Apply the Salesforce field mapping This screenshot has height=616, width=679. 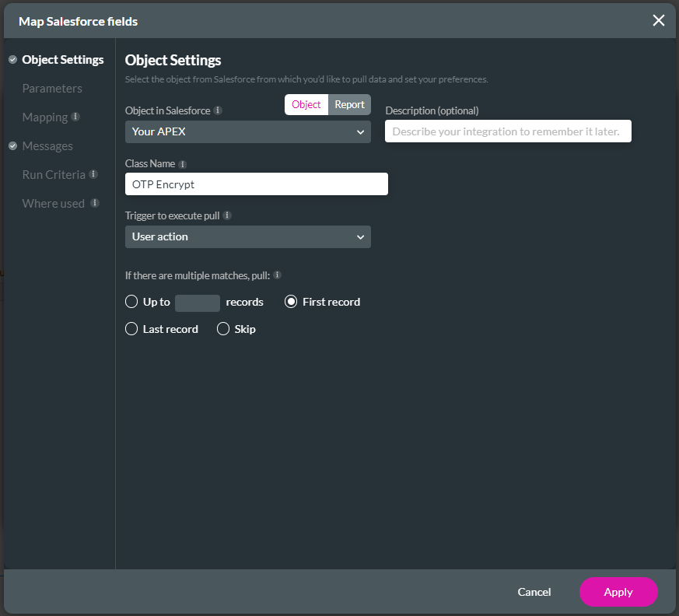click(x=618, y=592)
